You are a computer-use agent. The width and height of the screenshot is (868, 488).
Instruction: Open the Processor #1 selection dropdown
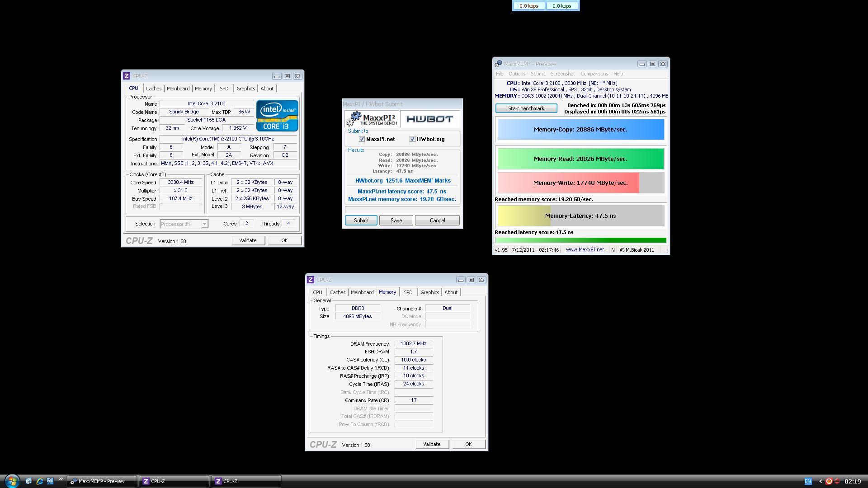[x=184, y=224]
